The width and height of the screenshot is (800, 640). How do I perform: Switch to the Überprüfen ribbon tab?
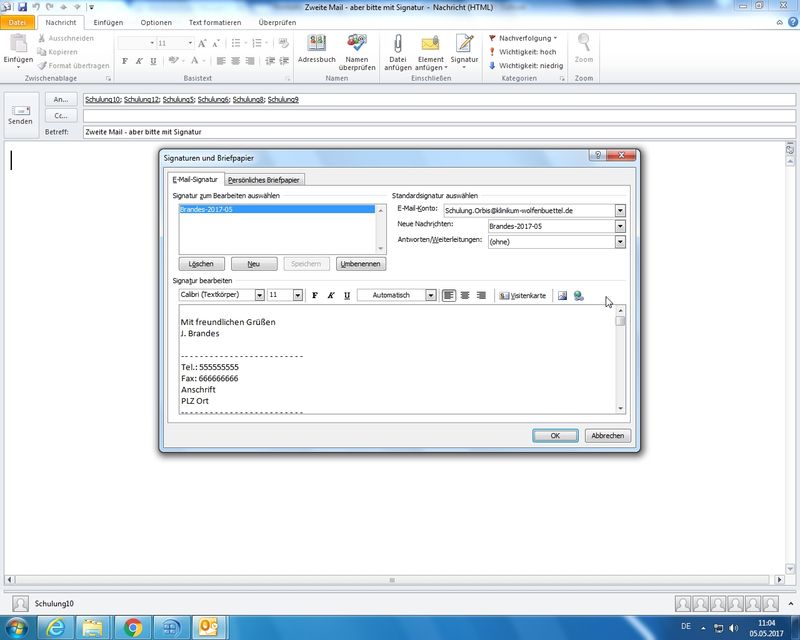[277, 22]
